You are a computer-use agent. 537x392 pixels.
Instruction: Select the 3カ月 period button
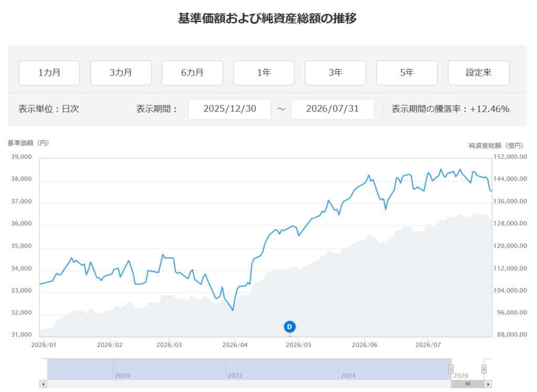(x=121, y=72)
